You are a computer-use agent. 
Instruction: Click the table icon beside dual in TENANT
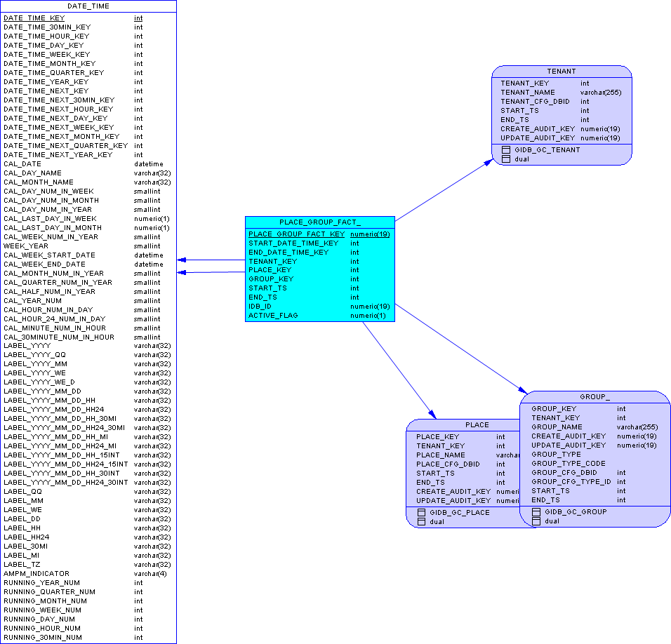pyautogui.click(x=506, y=159)
